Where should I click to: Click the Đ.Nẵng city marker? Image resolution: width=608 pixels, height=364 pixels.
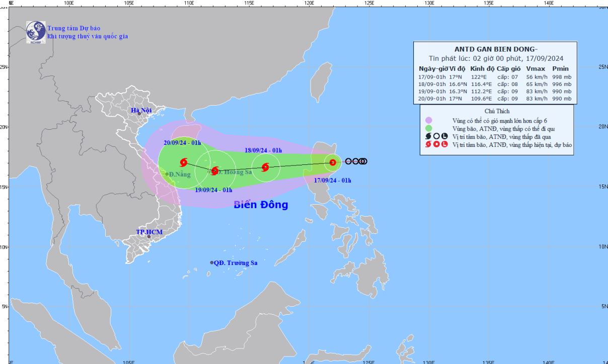coord(167,174)
